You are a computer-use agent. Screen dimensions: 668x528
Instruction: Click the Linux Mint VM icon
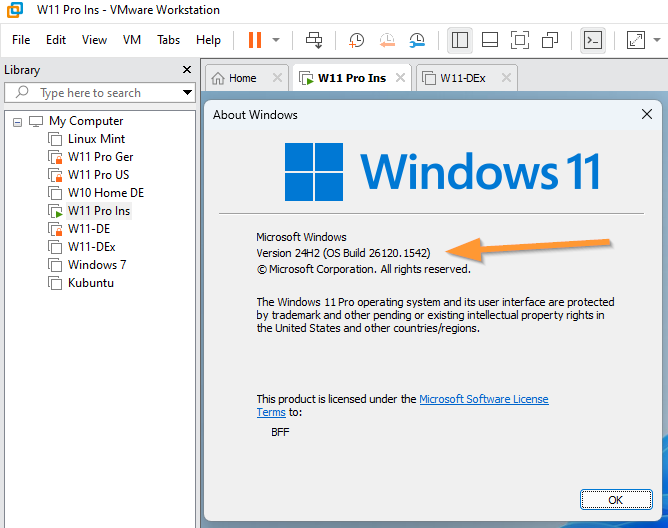tap(55, 139)
